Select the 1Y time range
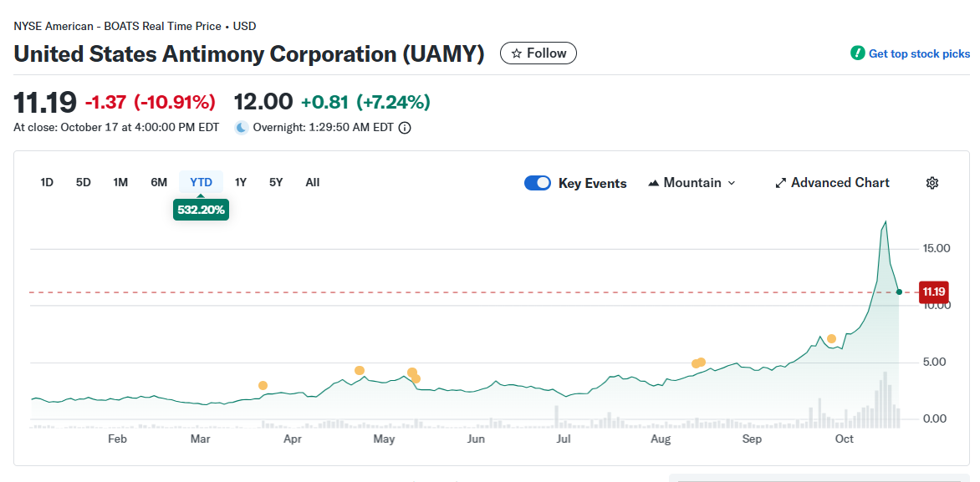The height and width of the screenshot is (482, 980). [x=241, y=182]
